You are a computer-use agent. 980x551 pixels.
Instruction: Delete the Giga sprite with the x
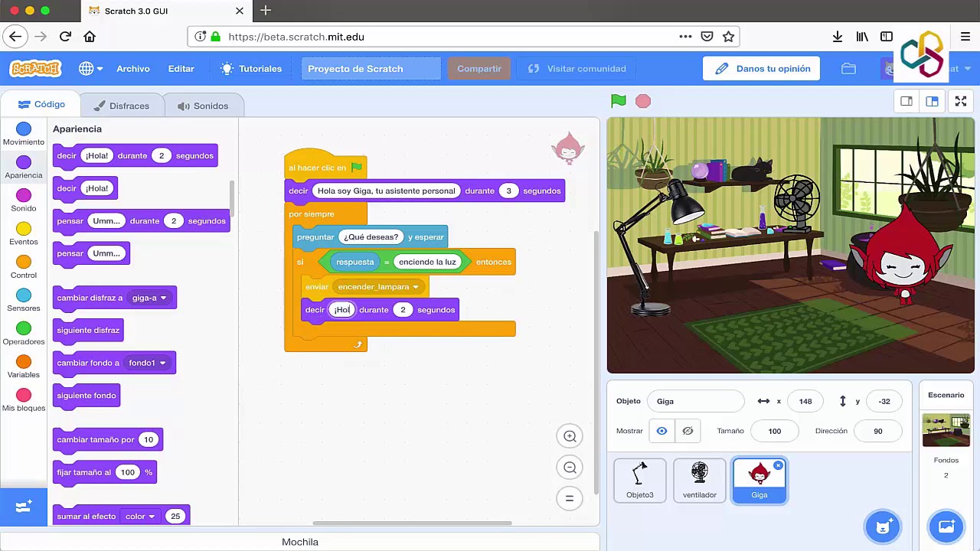pos(778,465)
